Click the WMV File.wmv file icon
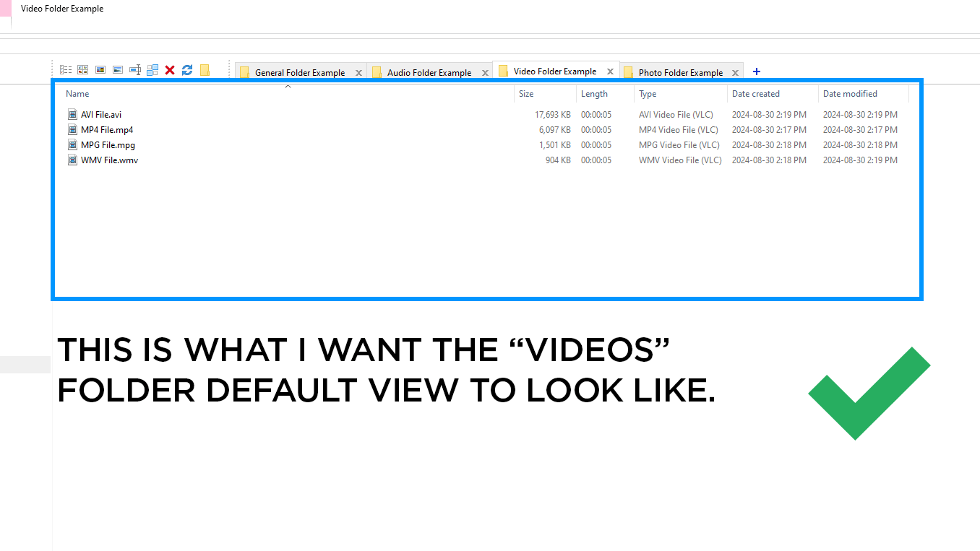The image size is (980, 551). [x=72, y=160]
